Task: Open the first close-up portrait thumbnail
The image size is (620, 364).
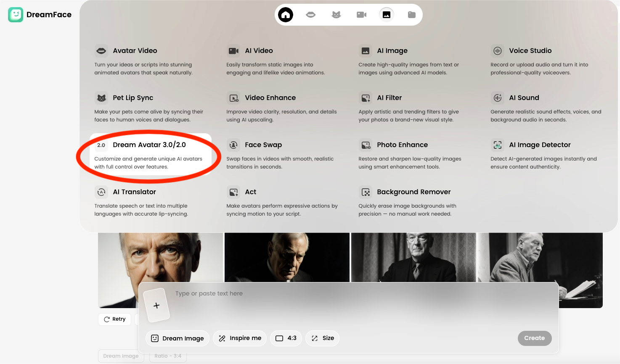Action: pyautogui.click(x=160, y=257)
